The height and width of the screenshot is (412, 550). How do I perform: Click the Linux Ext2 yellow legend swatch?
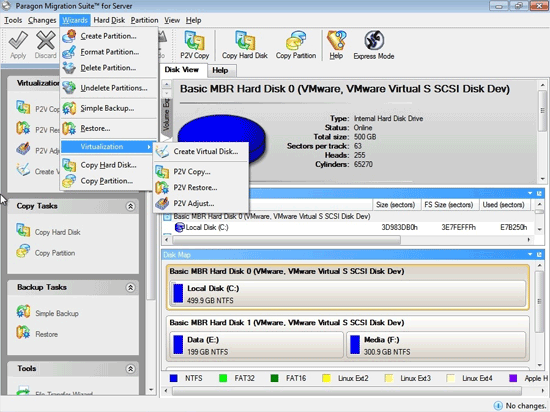pos(327,378)
